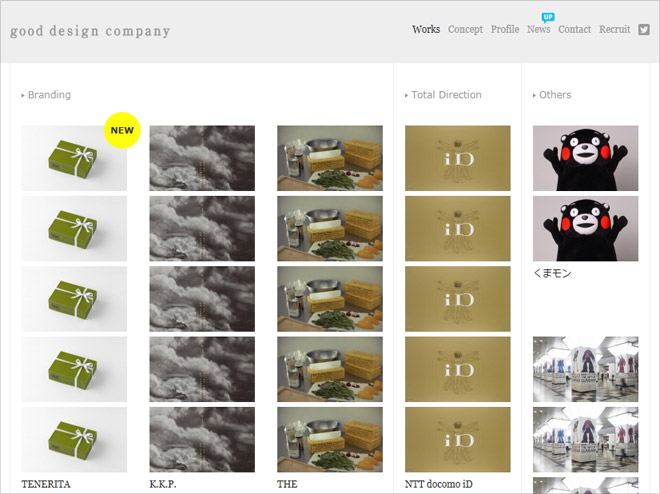Screen dimensions: 660x494
Task: Open the top Kumamon bear thumbnail
Action: (x=585, y=158)
